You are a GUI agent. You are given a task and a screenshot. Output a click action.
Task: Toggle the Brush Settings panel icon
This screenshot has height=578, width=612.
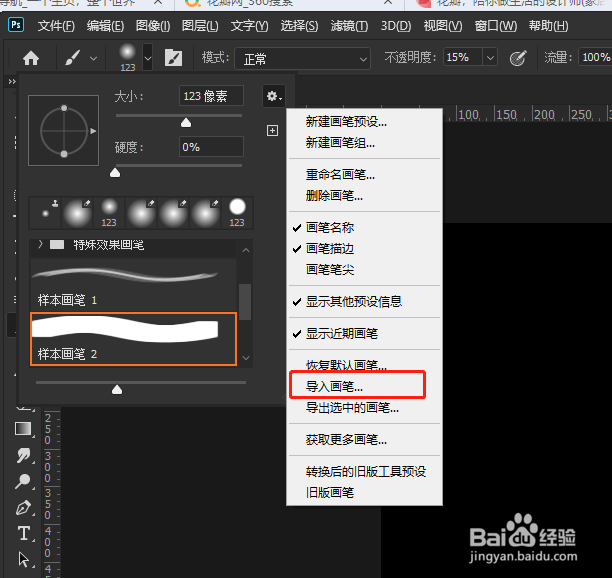click(173, 58)
